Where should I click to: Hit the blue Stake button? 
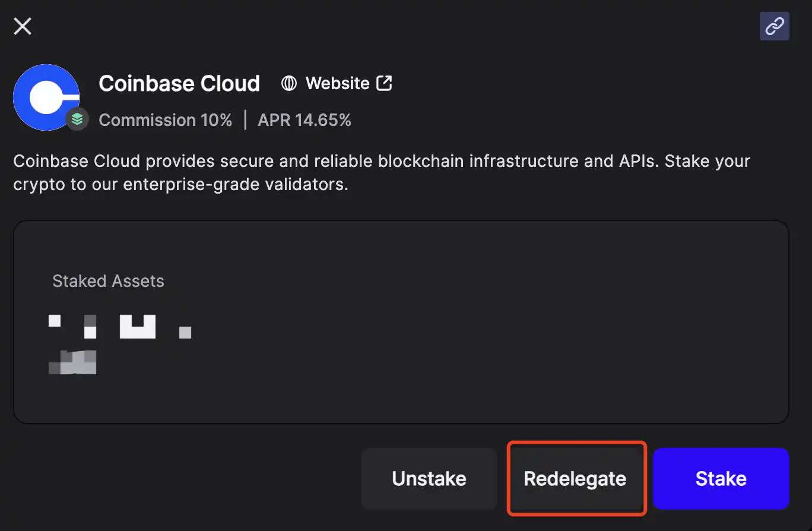pos(721,478)
